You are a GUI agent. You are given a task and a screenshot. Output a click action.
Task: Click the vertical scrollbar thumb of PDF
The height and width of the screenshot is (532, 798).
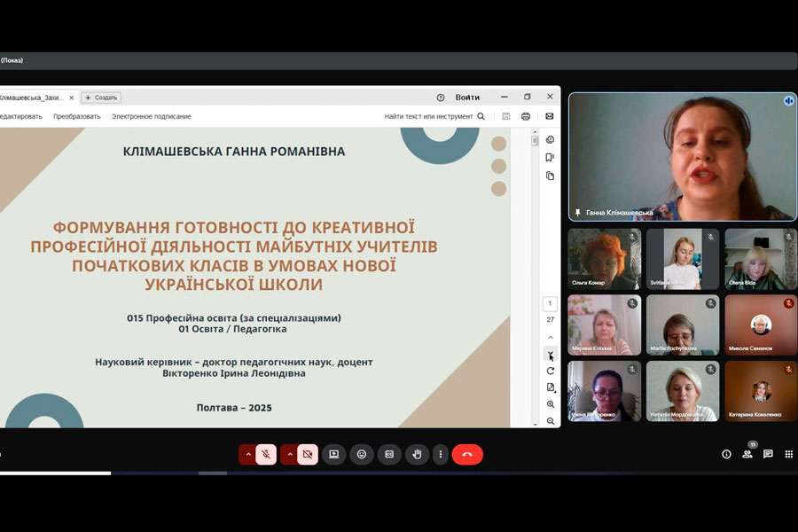click(x=535, y=140)
